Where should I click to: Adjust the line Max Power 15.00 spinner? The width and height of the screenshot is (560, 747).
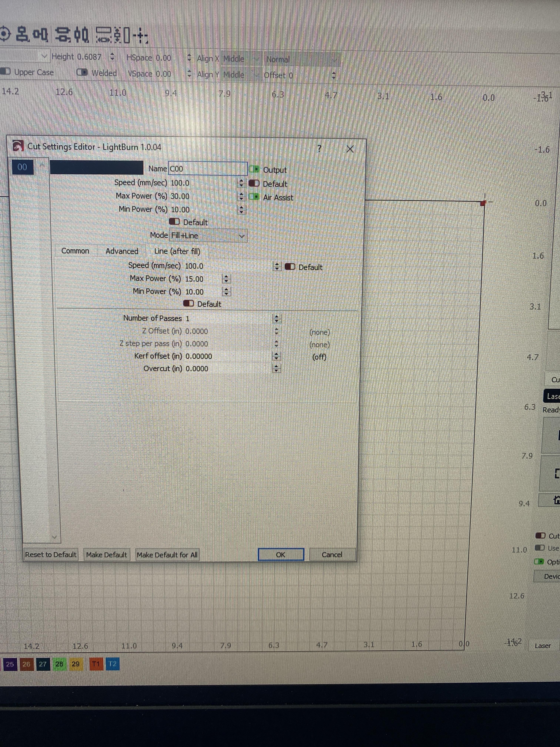click(226, 279)
